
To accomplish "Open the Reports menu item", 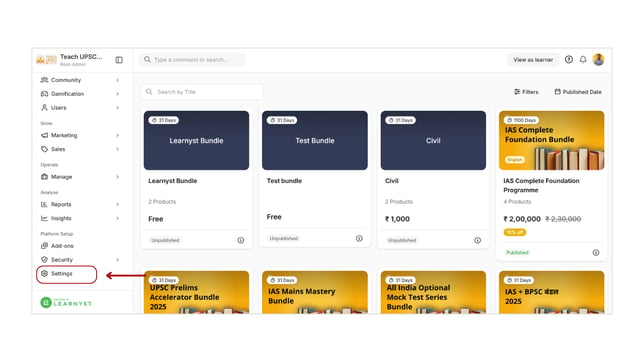I will tap(80, 204).
